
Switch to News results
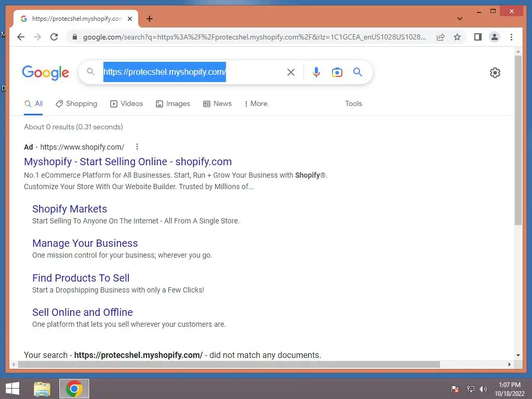tap(217, 103)
